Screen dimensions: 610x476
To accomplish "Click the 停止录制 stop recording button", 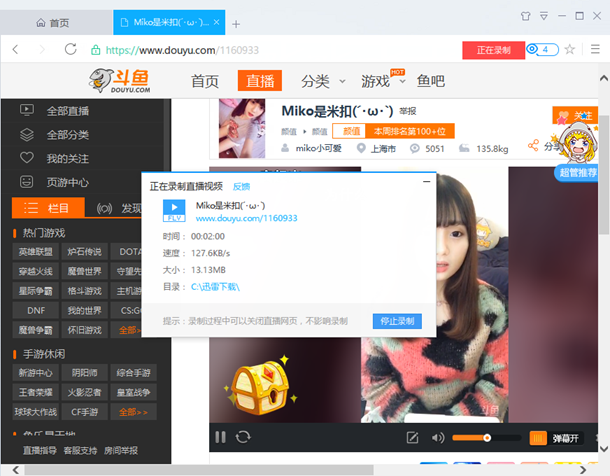I will coord(397,321).
